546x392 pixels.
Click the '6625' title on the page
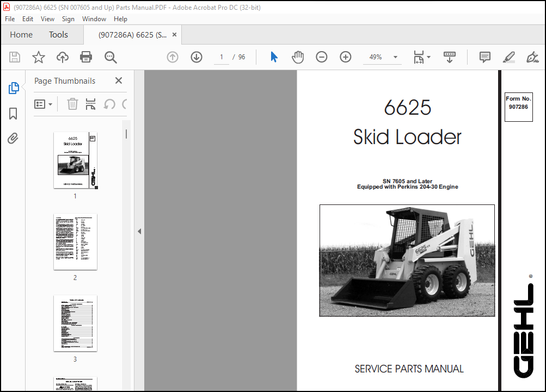tap(407, 108)
